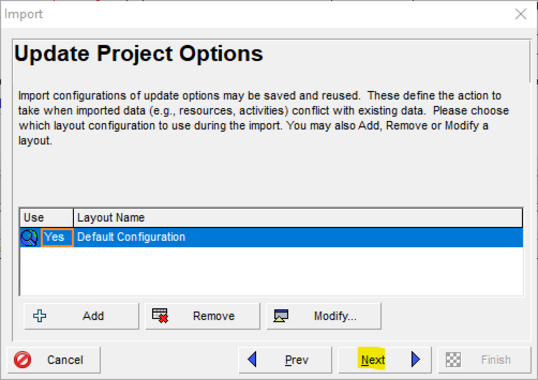Image resolution: width=538 pixels, height=380 pixels.
Task: Click the red X table icon on Remove
Action: [160, 316]
